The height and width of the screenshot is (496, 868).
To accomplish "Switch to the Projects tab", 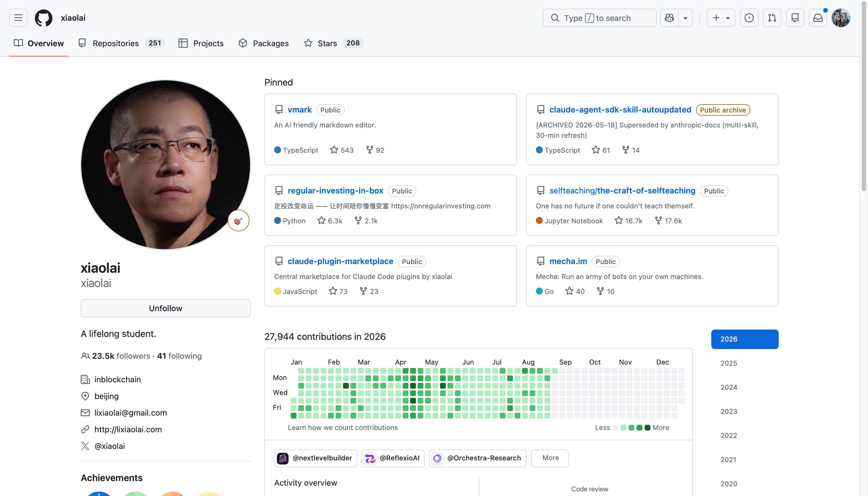I will point(201,43).
